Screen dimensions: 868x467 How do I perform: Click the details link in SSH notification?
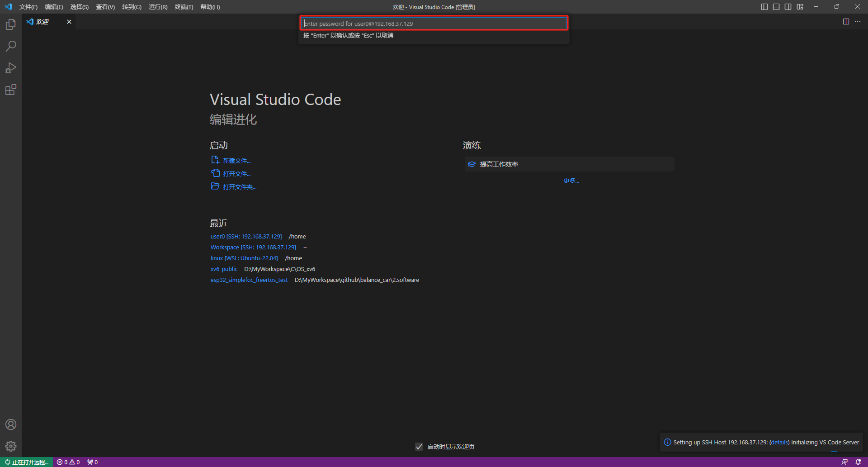(x=779, y=442)
